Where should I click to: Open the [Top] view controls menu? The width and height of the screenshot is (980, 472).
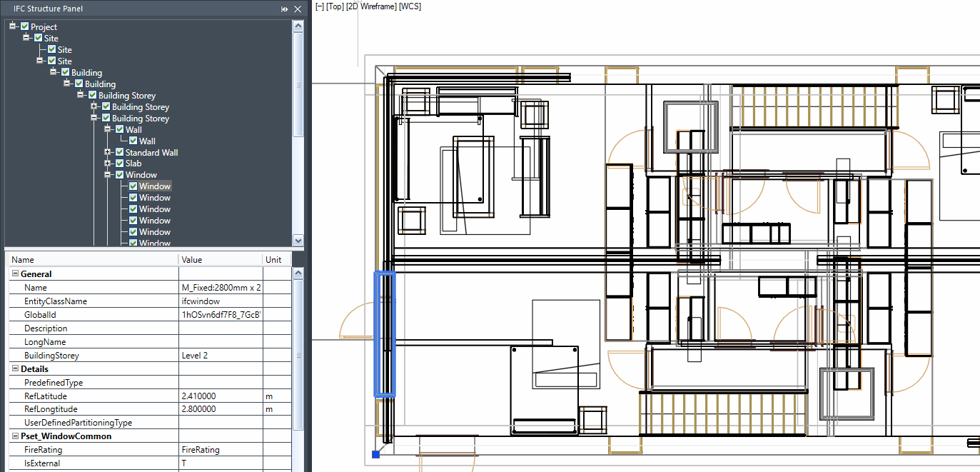tap(334, 6)
